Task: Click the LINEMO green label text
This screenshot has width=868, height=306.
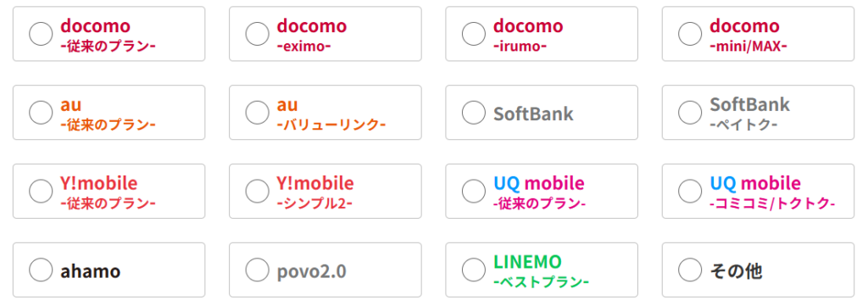Action: click(x=527, y=261)
